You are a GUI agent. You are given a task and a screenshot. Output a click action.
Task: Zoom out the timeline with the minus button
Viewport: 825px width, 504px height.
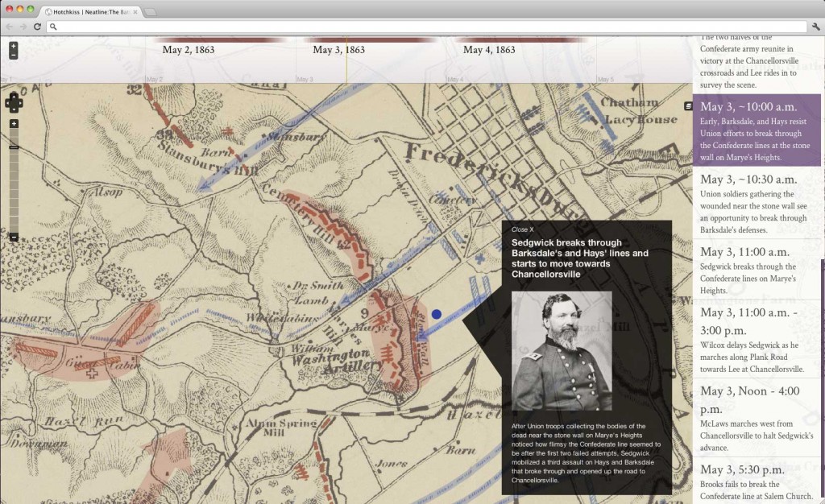pyautogui.click(x=13, y=56)
